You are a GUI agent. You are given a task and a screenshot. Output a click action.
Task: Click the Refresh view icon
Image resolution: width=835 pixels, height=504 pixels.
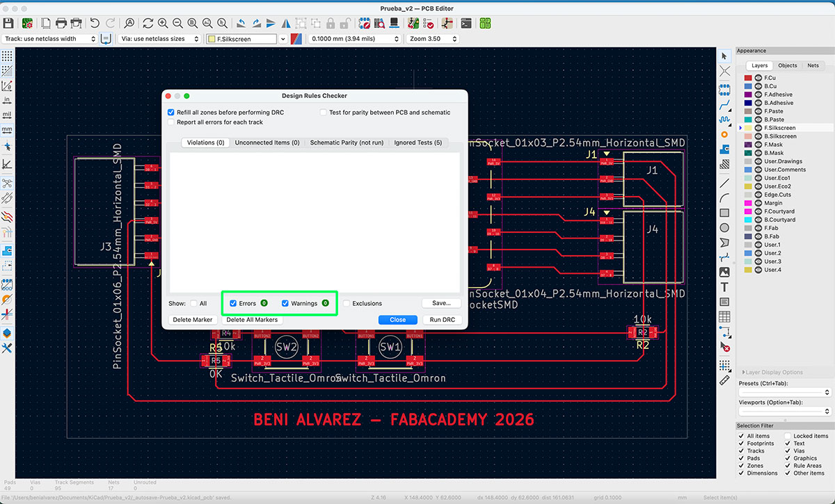point(148,23)
